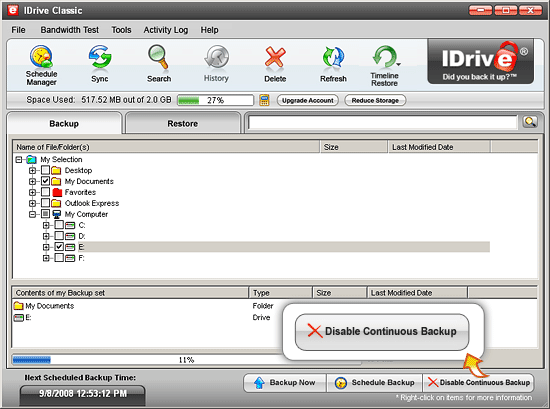Open the File menu
The height and width of the screenshot is (409, 550).
click(x=18, y=30)
